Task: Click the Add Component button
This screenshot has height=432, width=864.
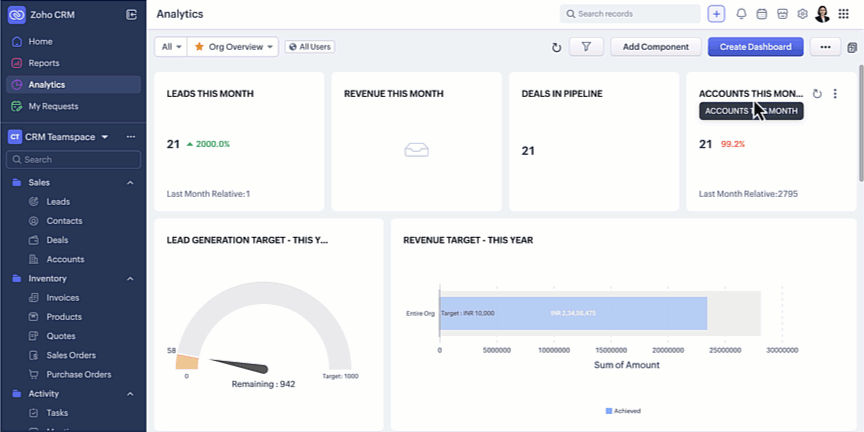Action: [655, 47]
